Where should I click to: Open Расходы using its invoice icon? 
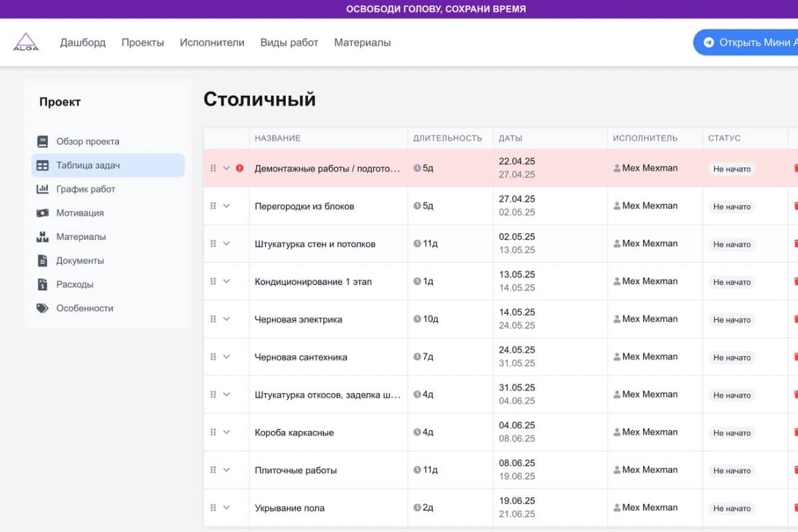click(43, 284)
